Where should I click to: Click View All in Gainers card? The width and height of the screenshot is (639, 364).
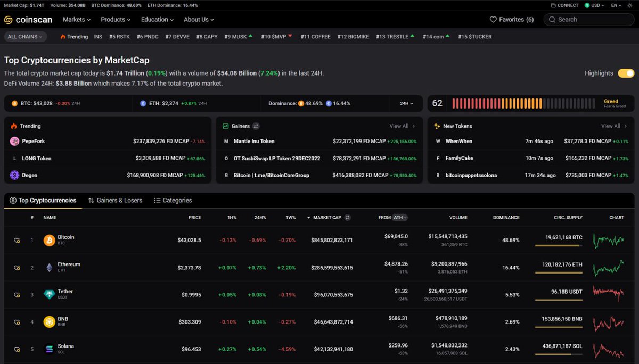tap(402, 126)
